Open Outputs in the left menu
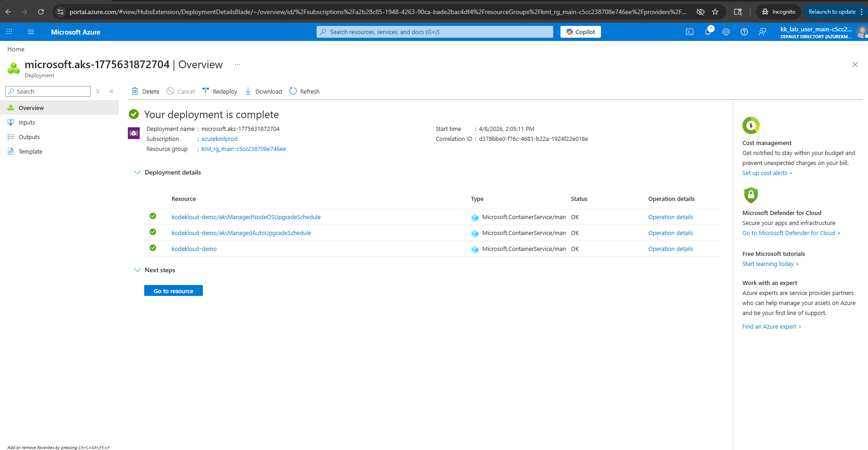The width and height of the screenshot is (868, 450). point(59,137)
